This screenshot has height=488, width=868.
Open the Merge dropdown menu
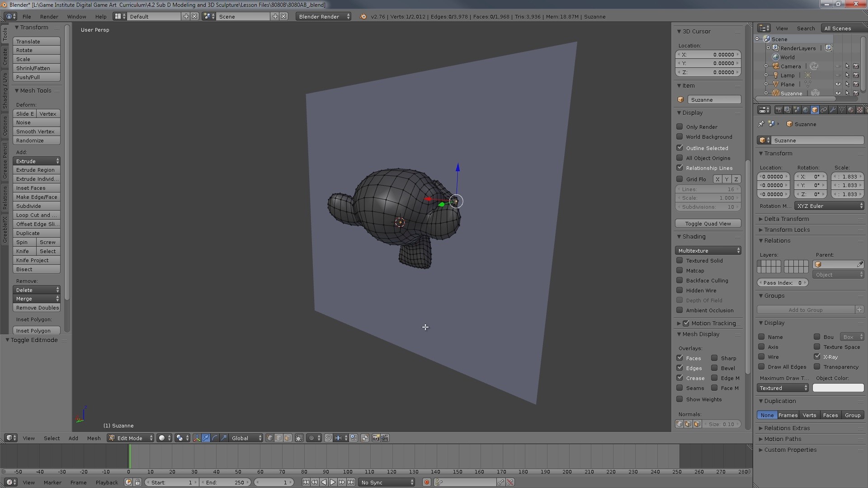pos(37,299)
